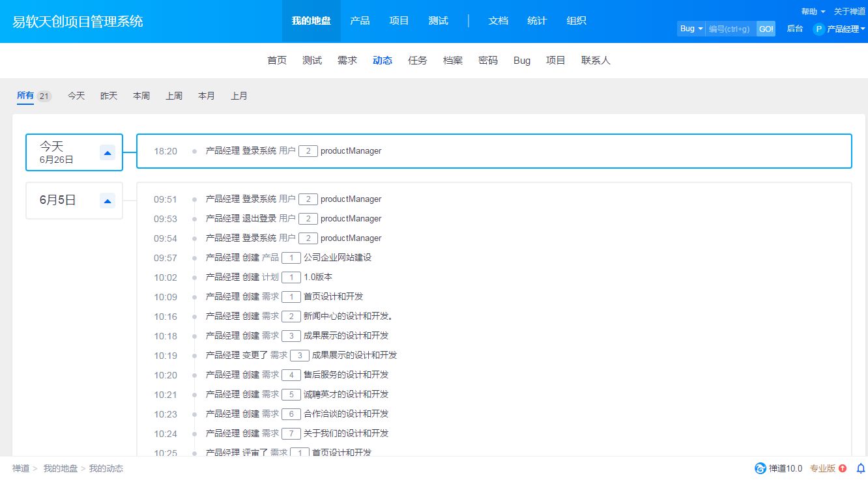Open the 项目 sub-navigation tab
868x480 pixels.
point(556,61)
